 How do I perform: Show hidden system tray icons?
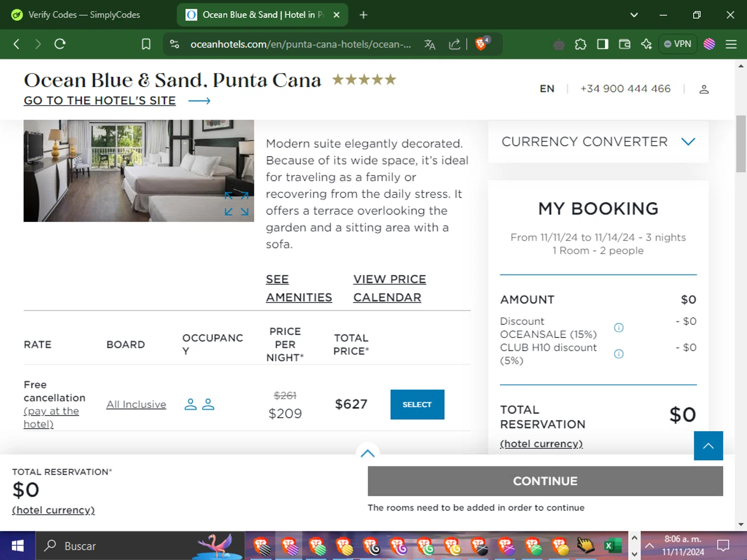tap(649, 546)
